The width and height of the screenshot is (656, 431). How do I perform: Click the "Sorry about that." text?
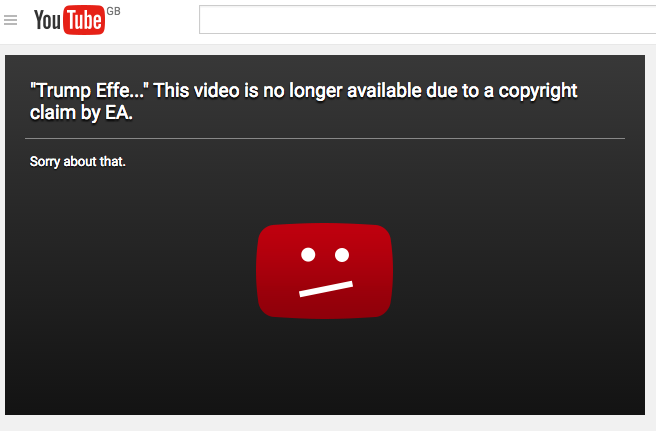tap(78, 162)
